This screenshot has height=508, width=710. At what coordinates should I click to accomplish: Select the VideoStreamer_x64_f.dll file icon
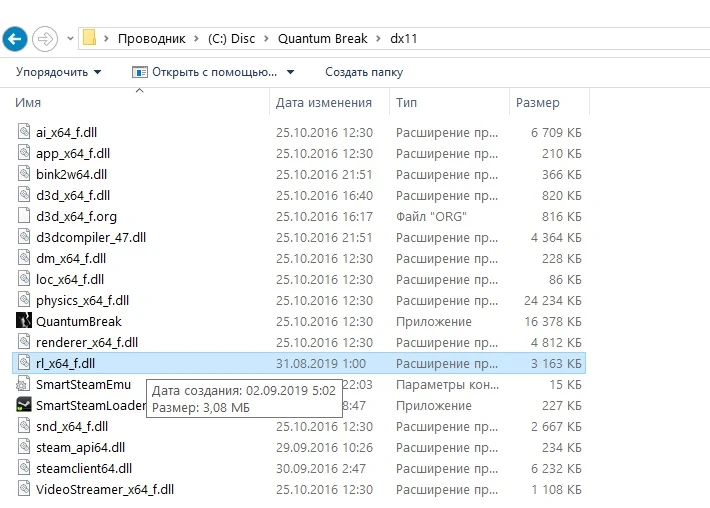24,488
